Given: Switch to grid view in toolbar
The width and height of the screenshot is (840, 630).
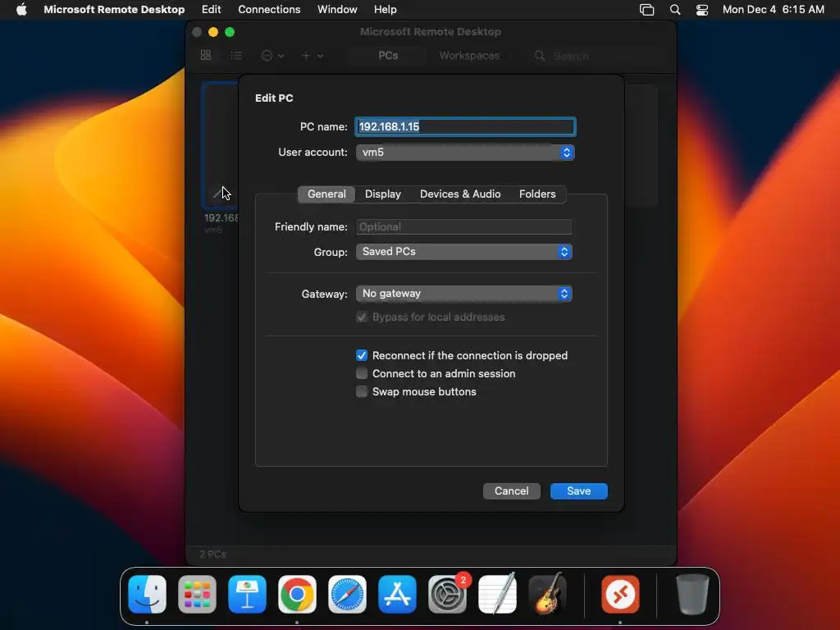Looking at the screenshot, I should pyautogui.click(x=206, y=55).
